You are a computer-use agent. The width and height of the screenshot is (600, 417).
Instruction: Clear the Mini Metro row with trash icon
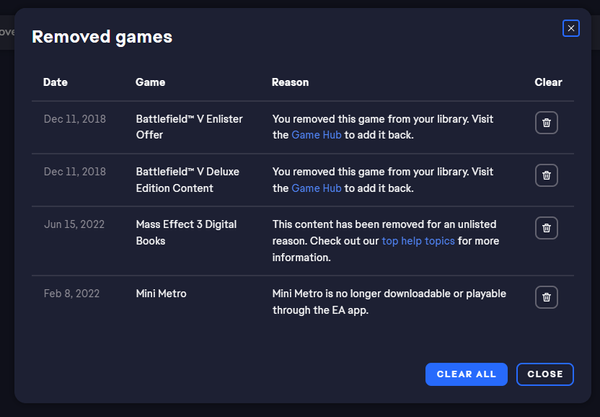pos(546,296)
